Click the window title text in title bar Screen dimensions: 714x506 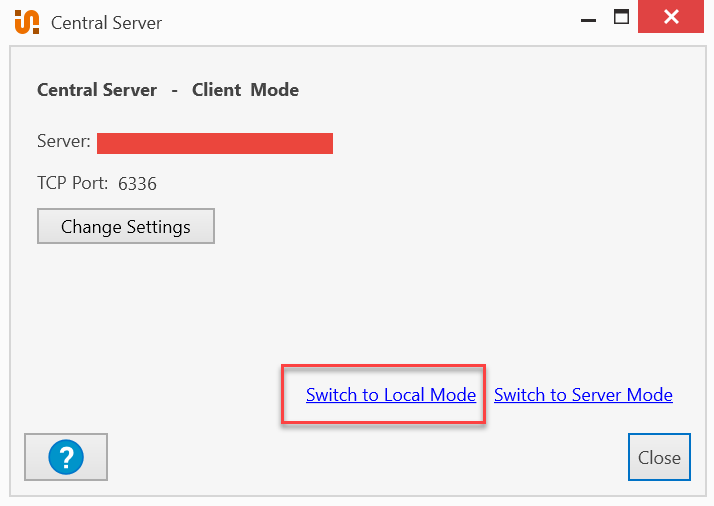[107, 22]
